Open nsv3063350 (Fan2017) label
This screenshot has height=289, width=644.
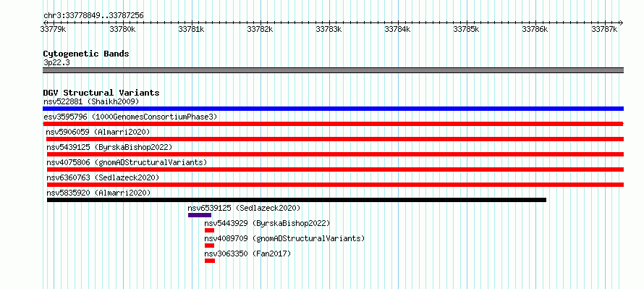(x=247, y=254)
